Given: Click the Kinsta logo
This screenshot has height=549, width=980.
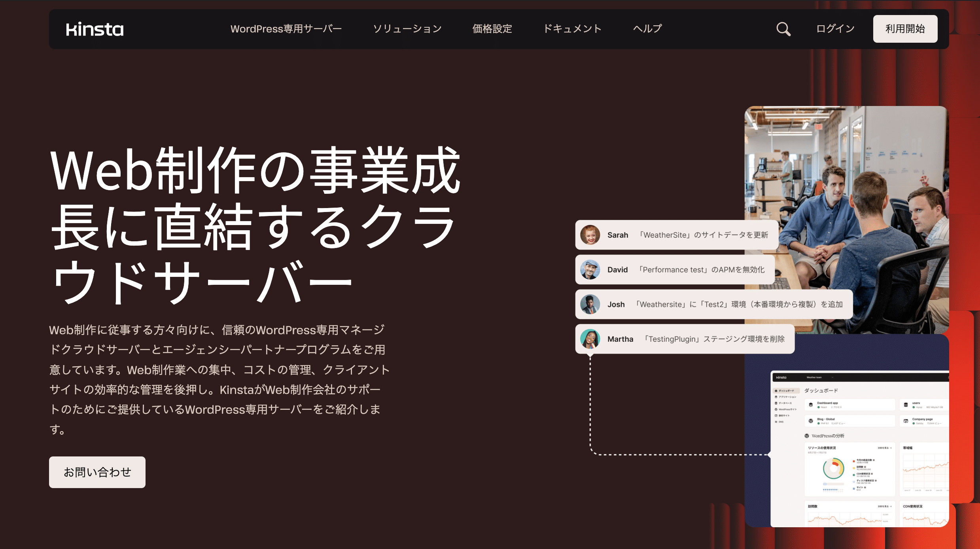Looking at the screenshot, I should pyautogui.click(x=95, y=29).
